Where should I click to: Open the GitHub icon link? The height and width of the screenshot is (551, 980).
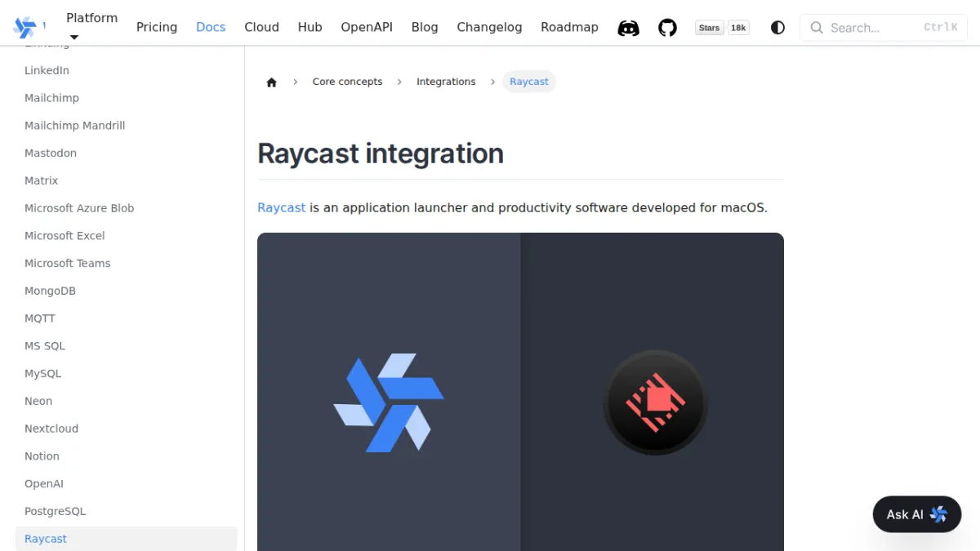(x=668, y=28)
